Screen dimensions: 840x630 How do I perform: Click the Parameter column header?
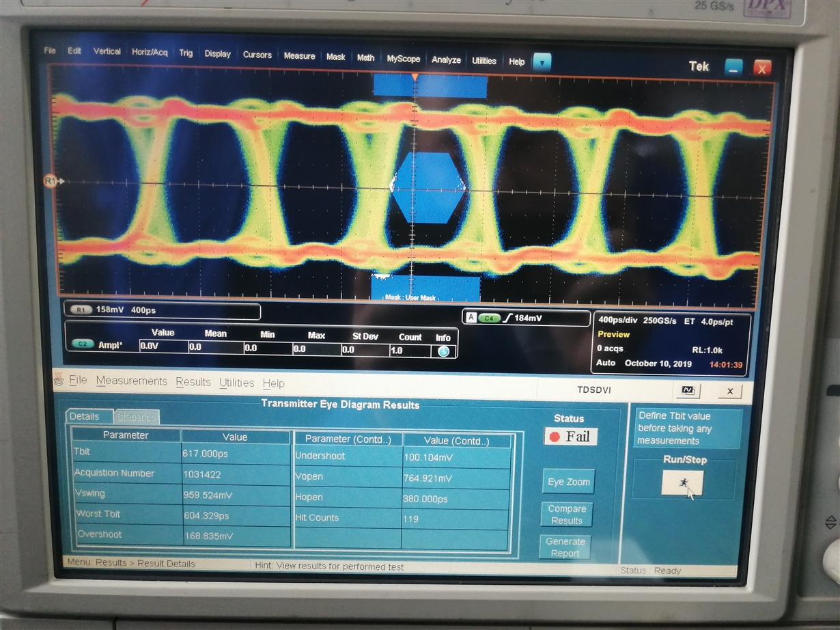click(126, 435)
